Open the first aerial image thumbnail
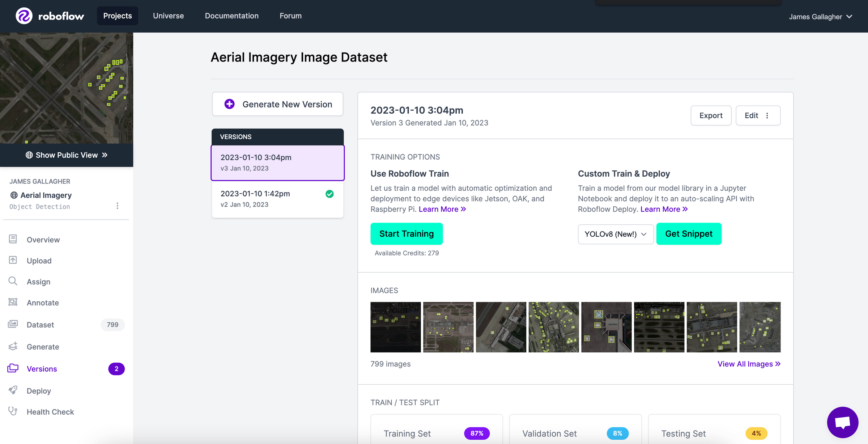The width and height of the screenshot is (868, 444). pos(395,327)
